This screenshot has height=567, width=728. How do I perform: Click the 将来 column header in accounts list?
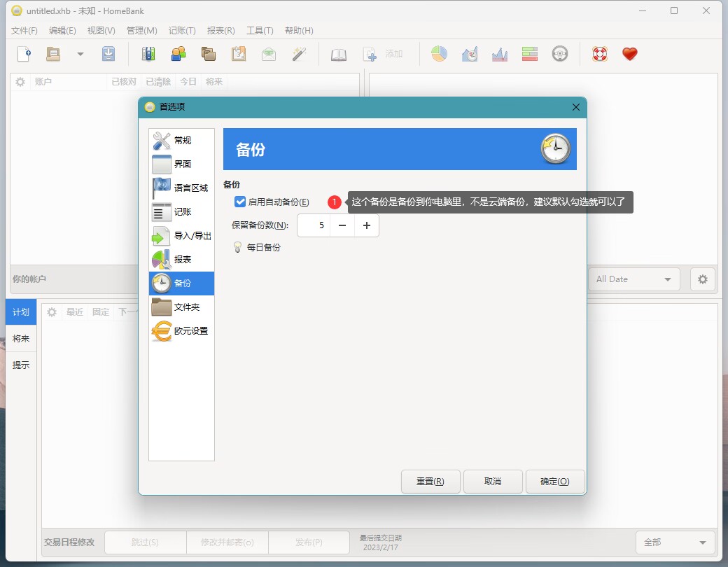click(214, 82)
